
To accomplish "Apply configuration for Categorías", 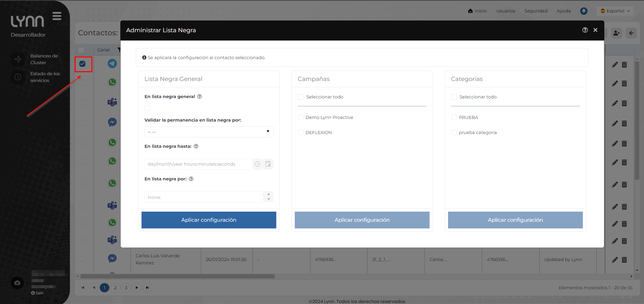I will click(x=515, y=220).
